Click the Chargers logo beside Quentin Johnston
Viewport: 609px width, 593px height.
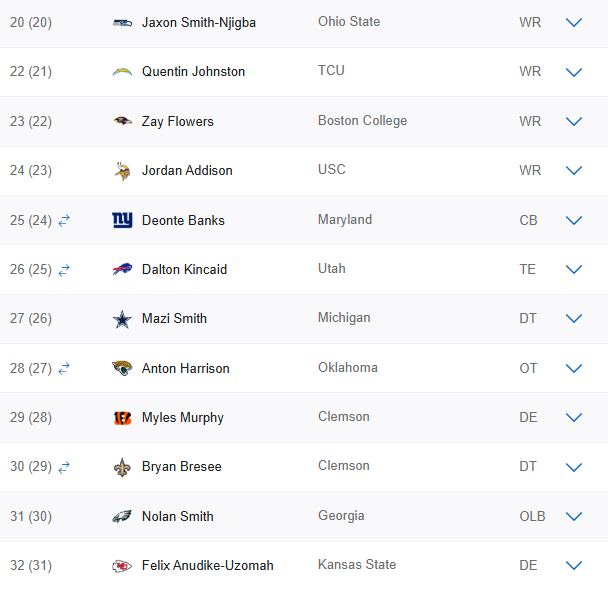point(122,72)
